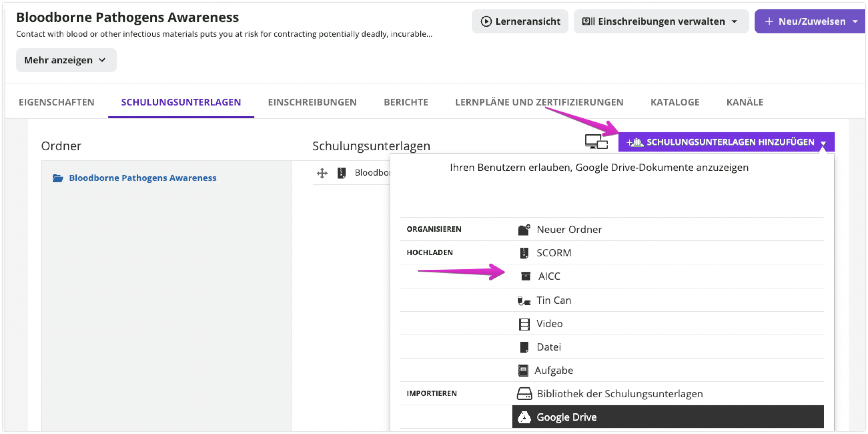Switch to the Eigenschaften tab
The image size is (868, 434).
pyautogui.click(x=57, y=102)
